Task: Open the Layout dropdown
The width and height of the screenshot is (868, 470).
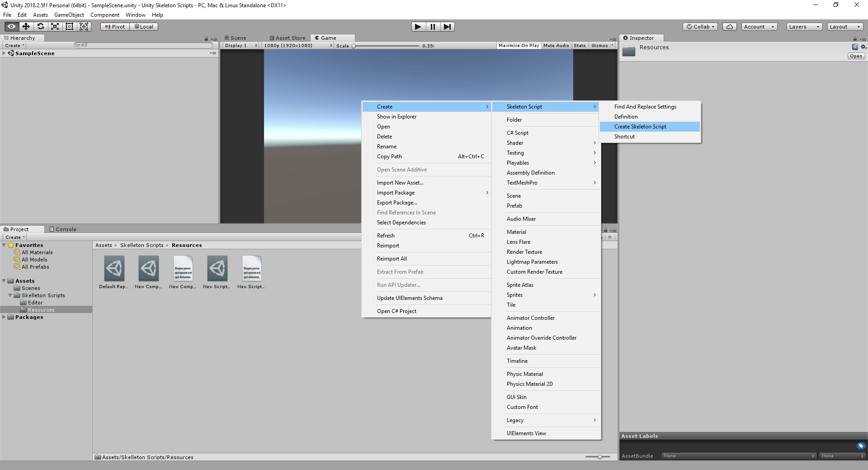Action: point(845,27)
